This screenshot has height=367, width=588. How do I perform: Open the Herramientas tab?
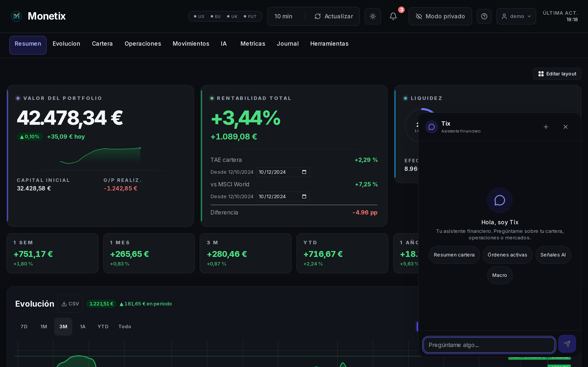[329, 44]
